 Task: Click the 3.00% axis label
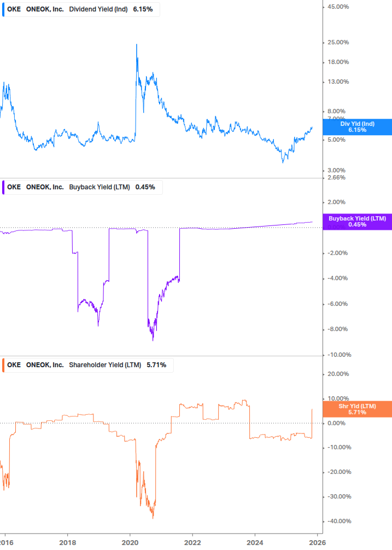click(x=336, y=170)
